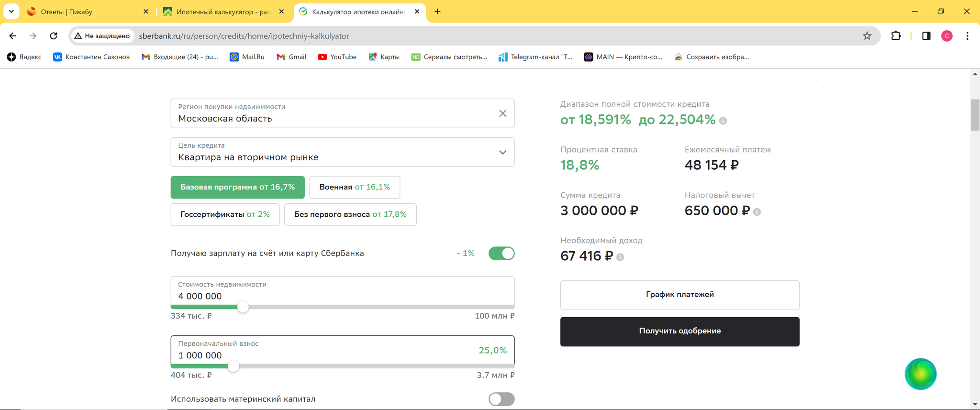Open the browser side panel
Image resolution: width=980 pixels, height=410 pixels.
pyautogui.click(x=926, y=36)
